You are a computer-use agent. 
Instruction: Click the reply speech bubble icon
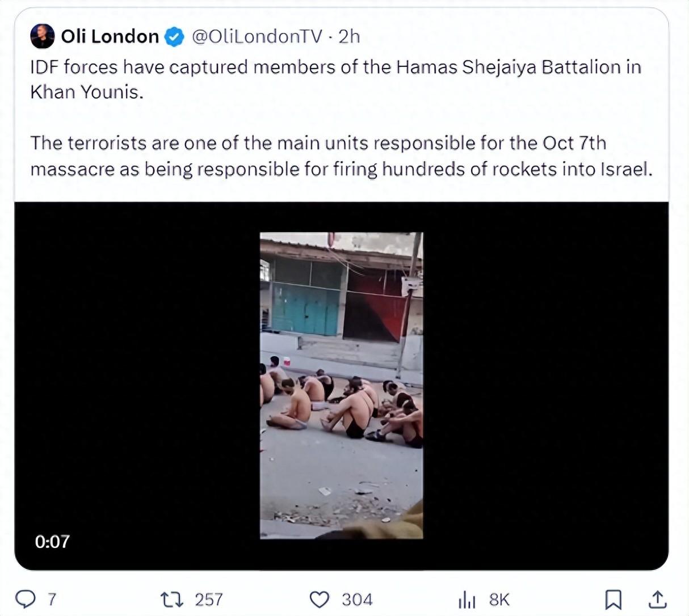click(25, 599)
